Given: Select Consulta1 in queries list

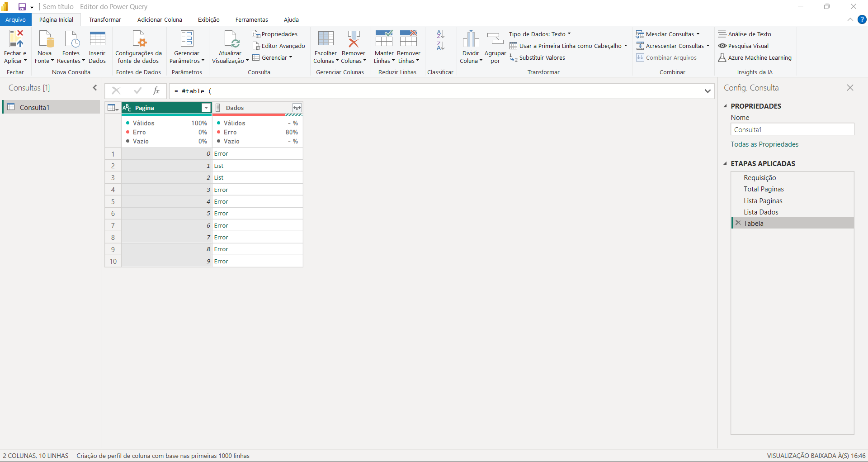Looking at the screenshot, I should tap(52, 107).
